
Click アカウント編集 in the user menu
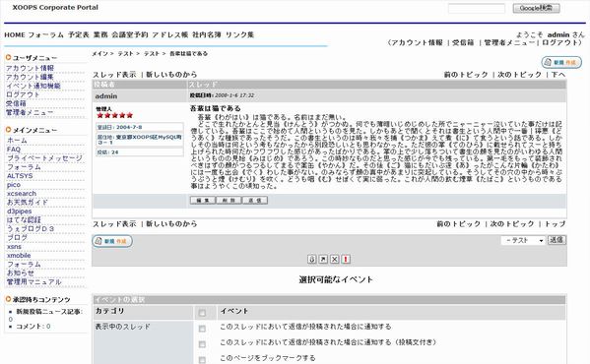[x=30, y=77]
